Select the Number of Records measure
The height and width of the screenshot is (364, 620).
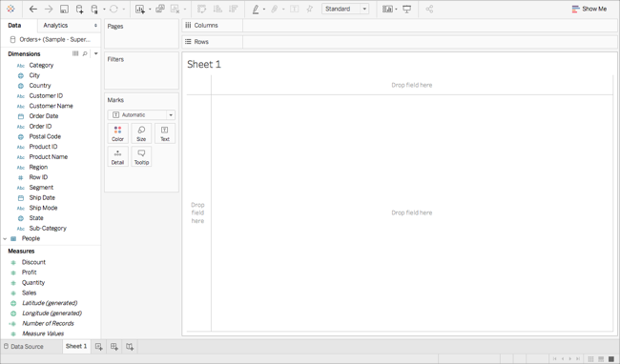(x=48, y=323)
